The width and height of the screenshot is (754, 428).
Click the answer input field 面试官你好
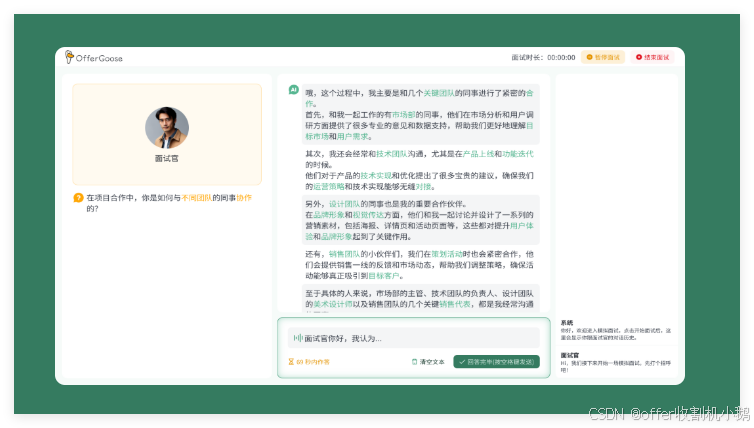click(414, 338)
